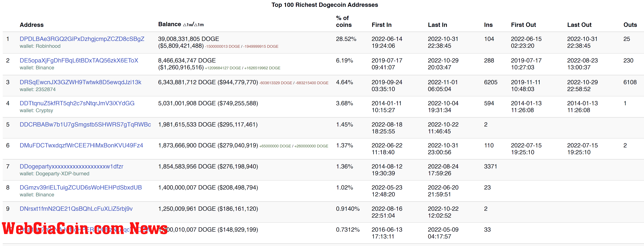
Task: Click monthly change +260000000 DOGE
Action: [x=311, y=146]
